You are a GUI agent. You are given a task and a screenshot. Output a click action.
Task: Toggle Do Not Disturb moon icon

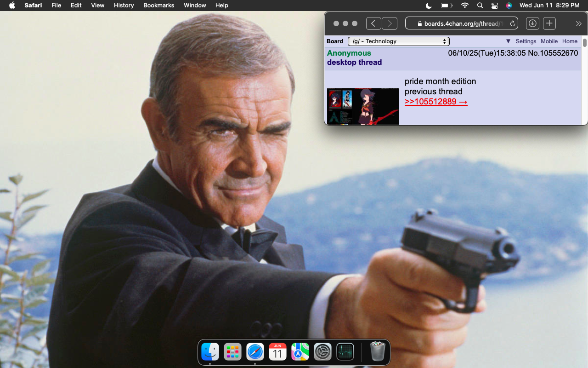(429, 5)
